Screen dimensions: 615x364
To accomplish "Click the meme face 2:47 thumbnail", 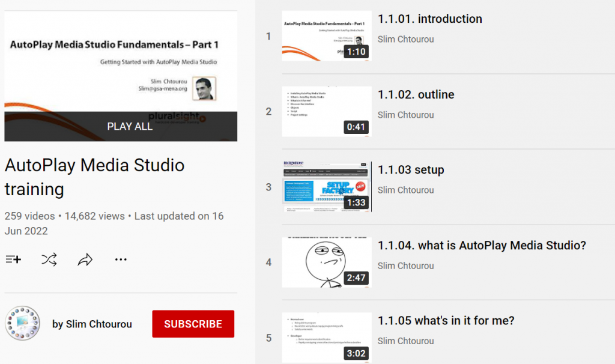I will click(327, 262).
